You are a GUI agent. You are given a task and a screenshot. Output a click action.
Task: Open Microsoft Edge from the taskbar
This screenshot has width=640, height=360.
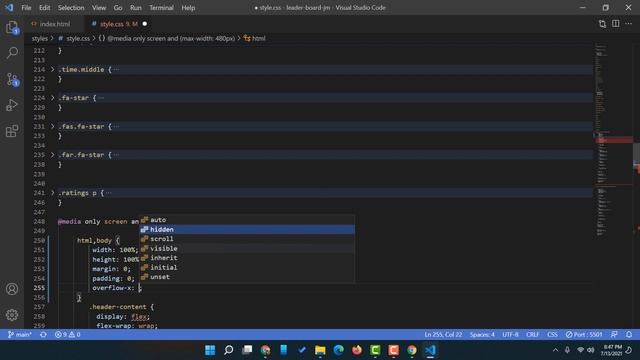click(x=338, y=350)
